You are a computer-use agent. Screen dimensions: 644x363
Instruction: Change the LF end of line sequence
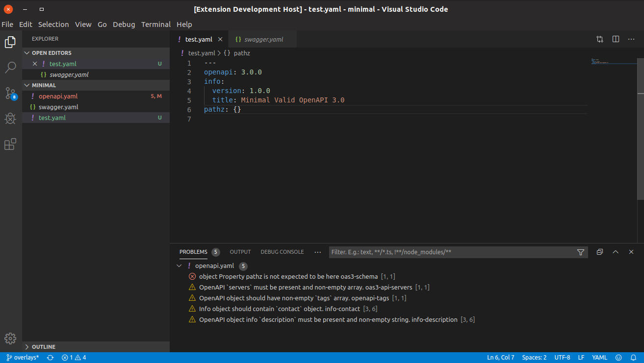[581, 358]
